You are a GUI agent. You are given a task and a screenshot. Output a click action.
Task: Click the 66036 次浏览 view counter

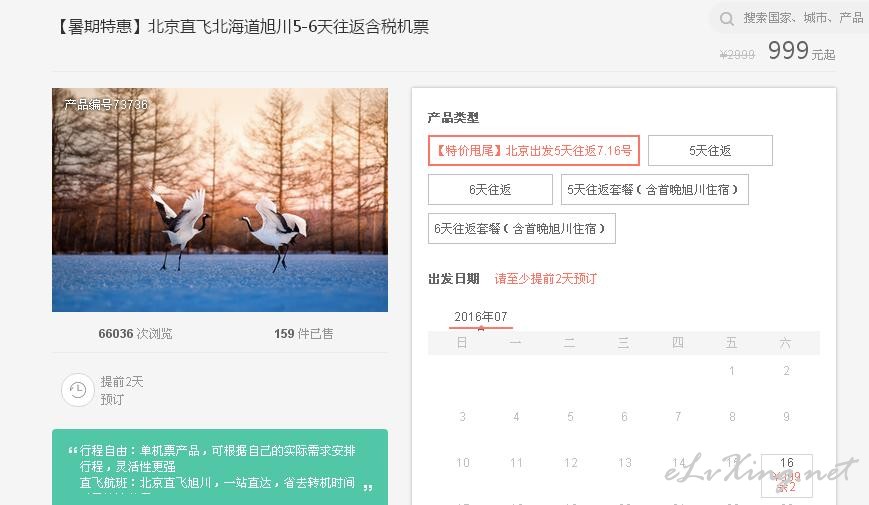[x=135, y=334]
